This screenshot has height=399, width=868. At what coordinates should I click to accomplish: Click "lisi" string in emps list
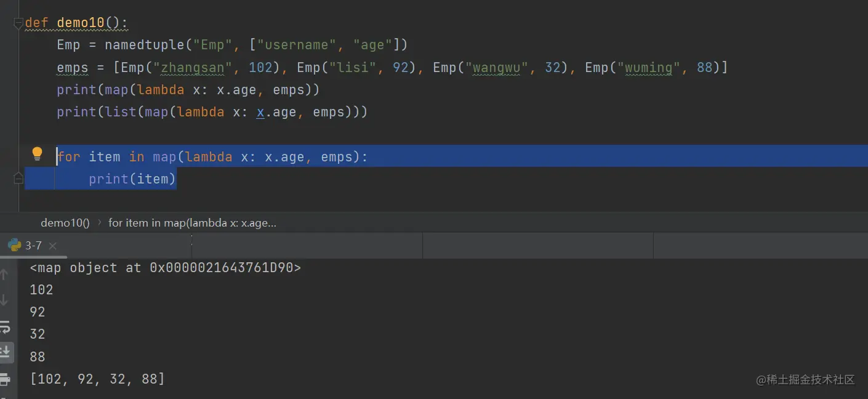click(x=353, y=67)
